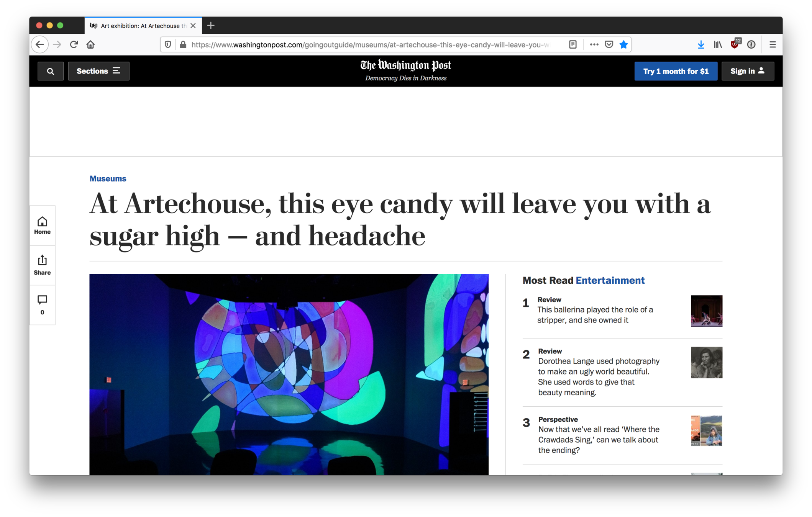Screen dimensions: 812x517
Task: Click the Dorothea Lange article thumbnail
Action: click(x=706, y=362)
